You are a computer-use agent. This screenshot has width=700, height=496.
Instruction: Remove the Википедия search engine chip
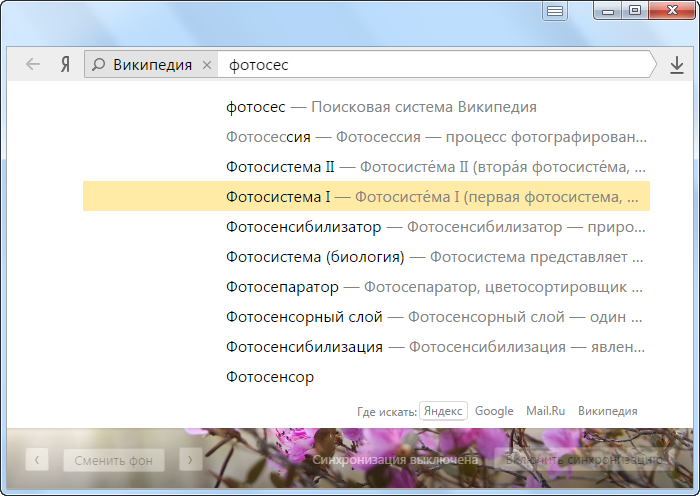point(207,65)
